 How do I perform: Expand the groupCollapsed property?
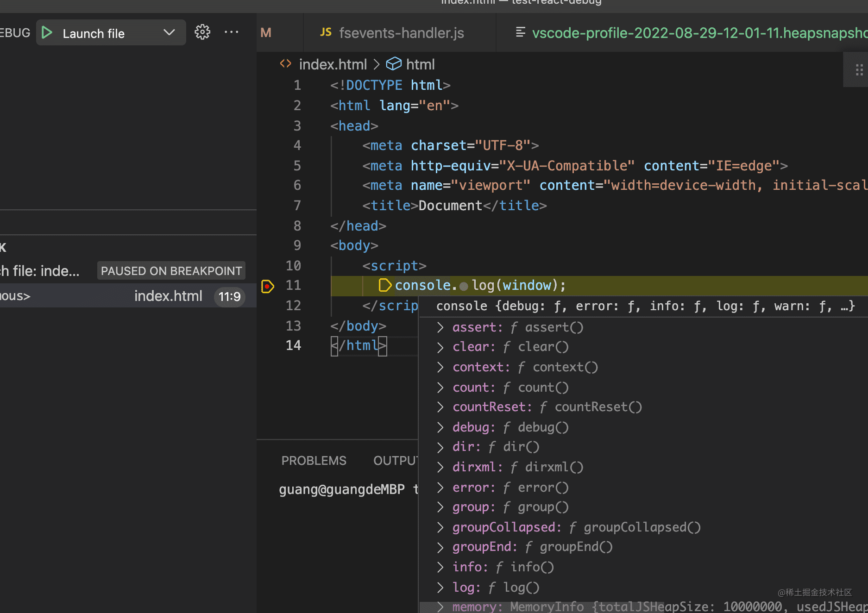(x=440, y=528)
